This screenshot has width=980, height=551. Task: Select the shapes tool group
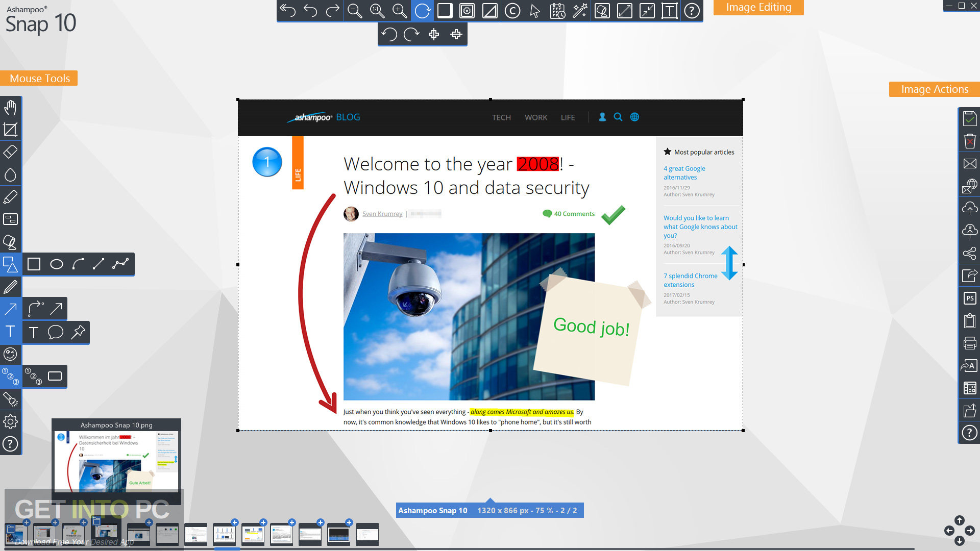click(x=10, y=264)
